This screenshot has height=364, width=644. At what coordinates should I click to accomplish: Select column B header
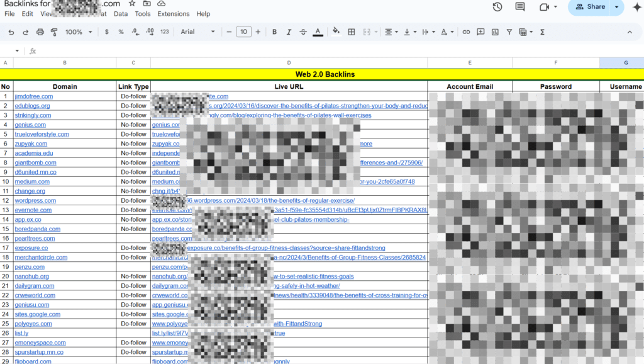point(65,63)
